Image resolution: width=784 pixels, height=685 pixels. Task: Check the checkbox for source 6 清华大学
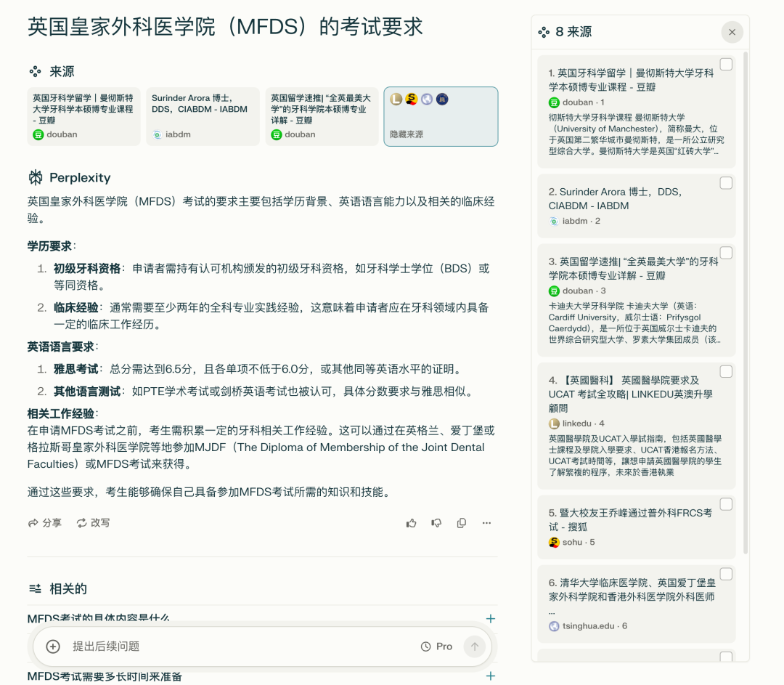[x=726, y=574]
